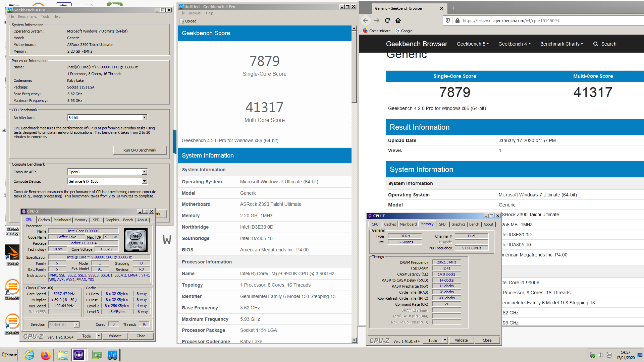Expand the Compute API OpenCL dropdown

[x=145, y=172]
